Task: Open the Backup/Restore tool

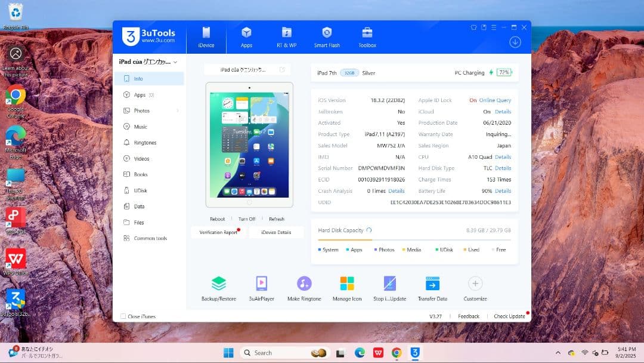Action: pyautogui.click(x=219, y=288)
